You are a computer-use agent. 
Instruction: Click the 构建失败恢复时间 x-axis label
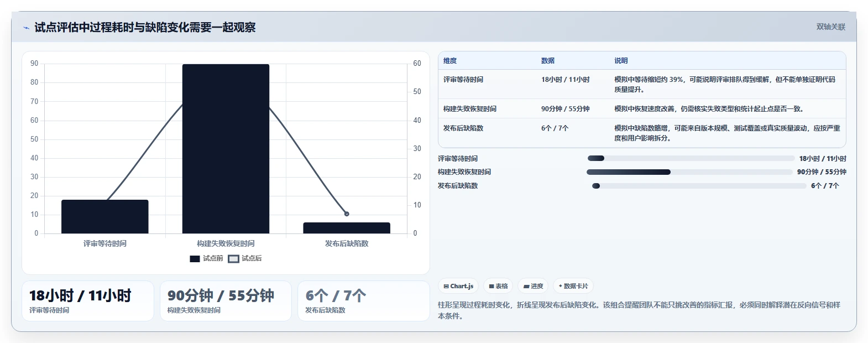coord(226,243)
